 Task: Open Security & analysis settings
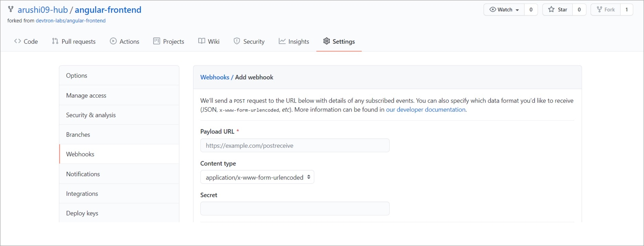(119, 115)
